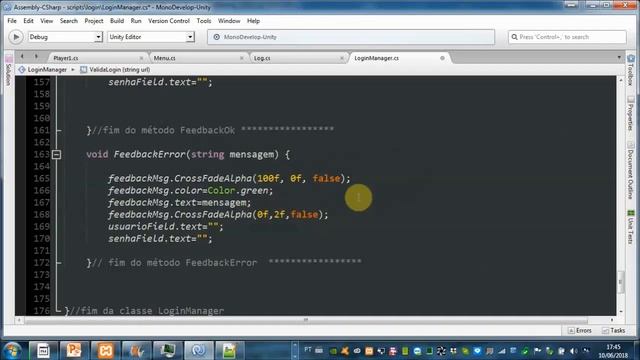640x360 pixels.
Task: Click line number 170 in gutter
Action: pyautogui.click(x=42, y=238)
